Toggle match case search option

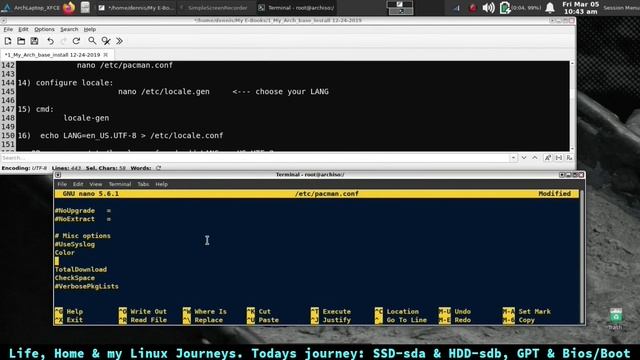(548, 158)
